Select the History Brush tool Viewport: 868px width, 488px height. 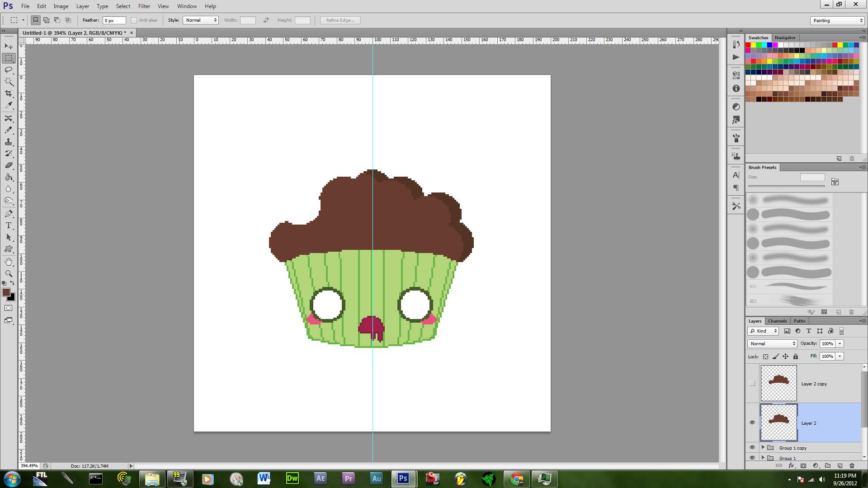click(x=9, y=154)
